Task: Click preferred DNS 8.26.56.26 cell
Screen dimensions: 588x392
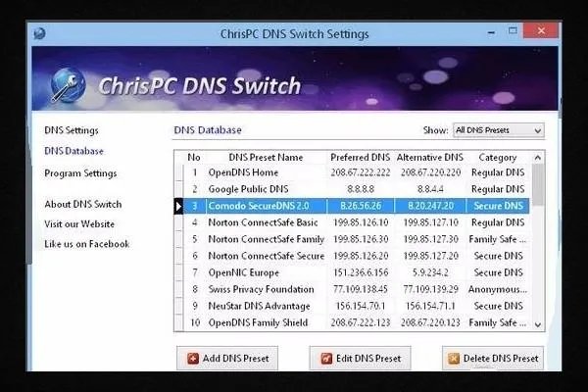Action: (x=361, y=206)
